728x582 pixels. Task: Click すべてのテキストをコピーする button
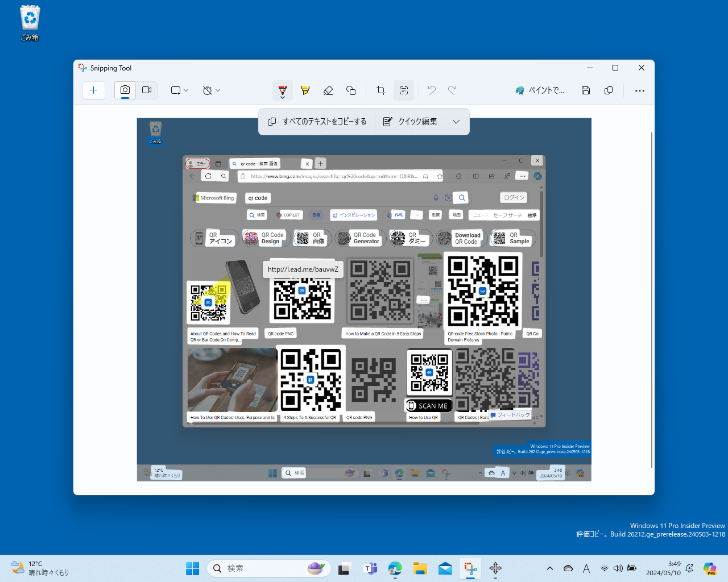(317, 122)
